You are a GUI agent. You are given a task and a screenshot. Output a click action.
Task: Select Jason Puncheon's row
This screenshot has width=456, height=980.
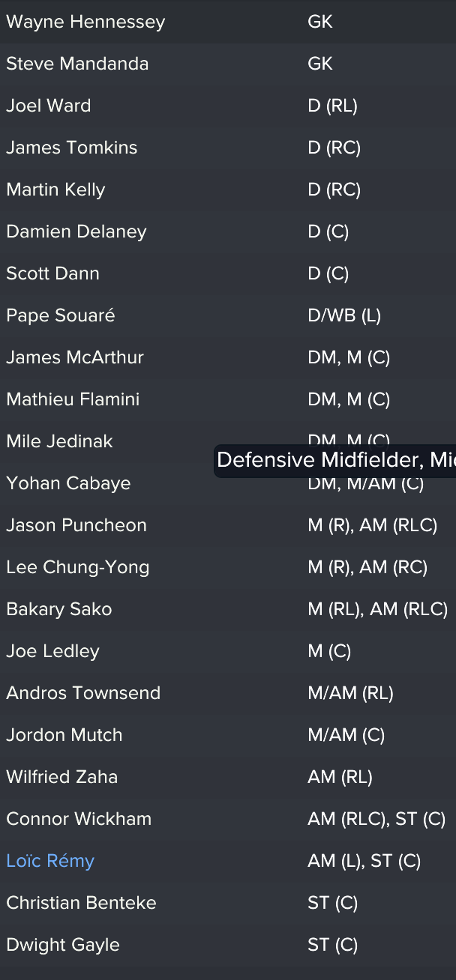(x=76, y=525)
